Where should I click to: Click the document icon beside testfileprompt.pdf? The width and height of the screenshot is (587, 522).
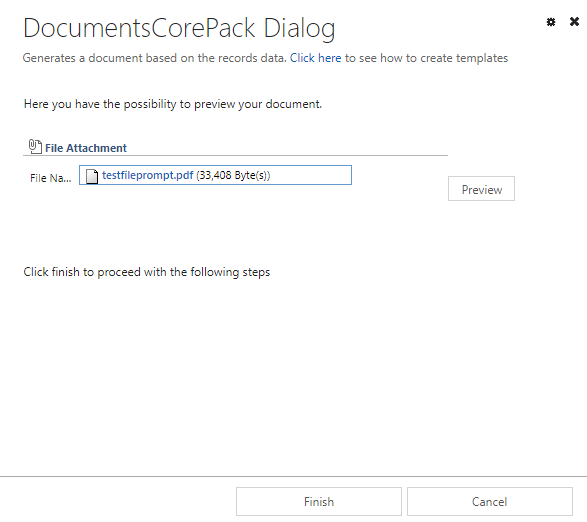(92, 176)
